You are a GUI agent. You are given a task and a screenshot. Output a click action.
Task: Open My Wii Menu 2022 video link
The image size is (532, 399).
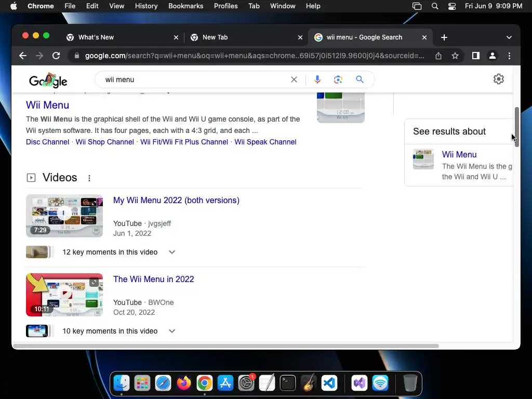coord(176,200)
